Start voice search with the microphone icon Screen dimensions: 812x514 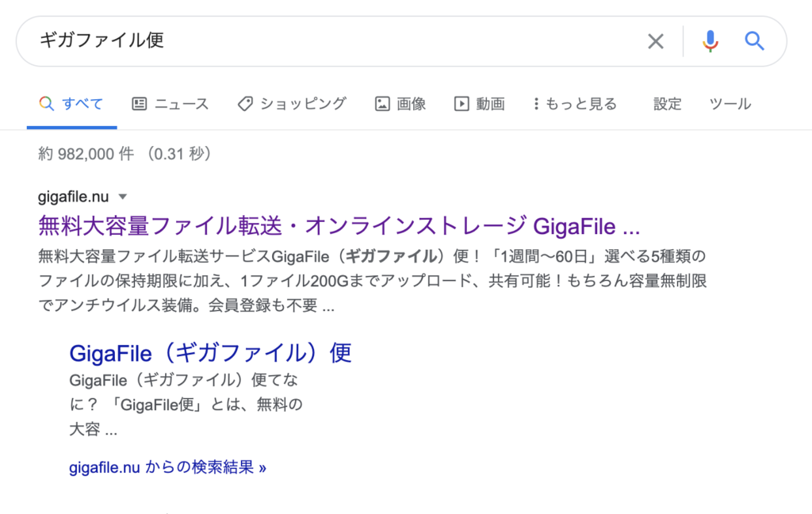710,41
